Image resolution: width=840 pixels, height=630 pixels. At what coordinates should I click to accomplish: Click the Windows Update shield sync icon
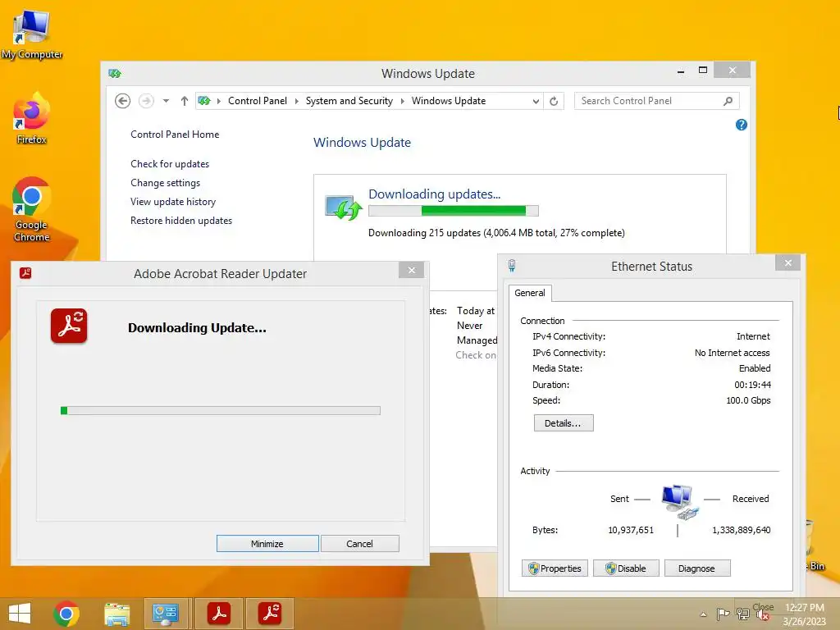click(344, 208)
